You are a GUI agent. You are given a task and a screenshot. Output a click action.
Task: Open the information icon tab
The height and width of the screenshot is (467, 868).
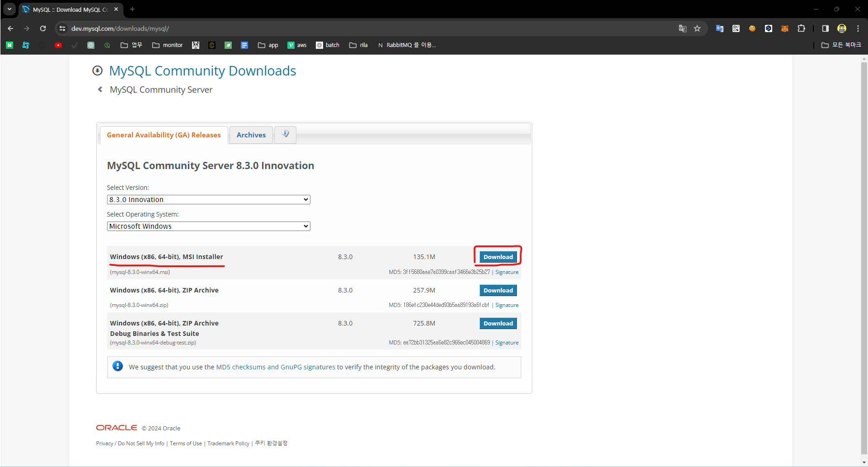tap(285, 134)
